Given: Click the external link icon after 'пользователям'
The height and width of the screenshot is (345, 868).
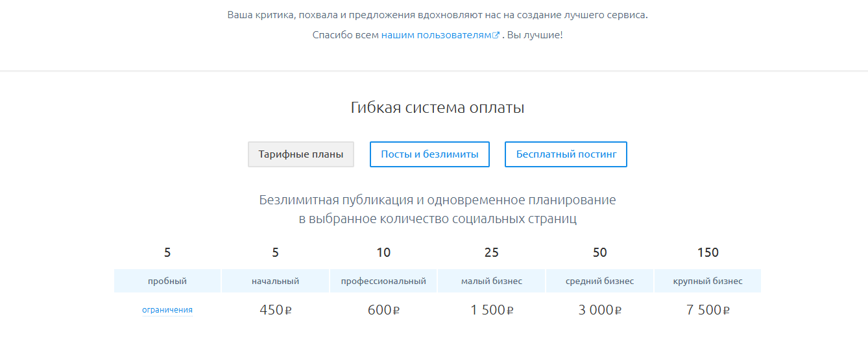Looking at the screenshot, I should point(496,36).
